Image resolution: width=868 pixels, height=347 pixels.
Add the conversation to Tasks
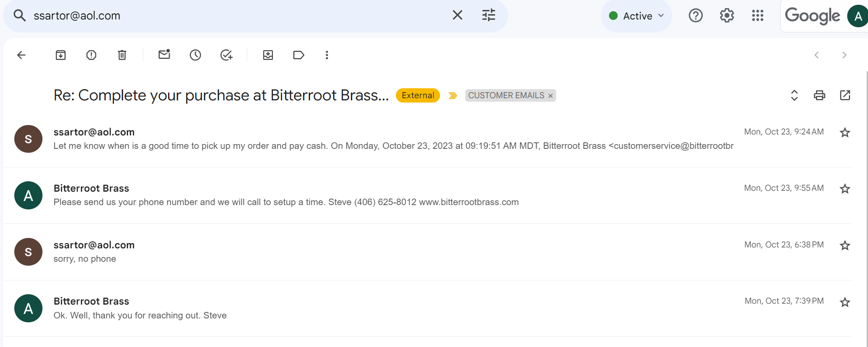tap(226, 55)
